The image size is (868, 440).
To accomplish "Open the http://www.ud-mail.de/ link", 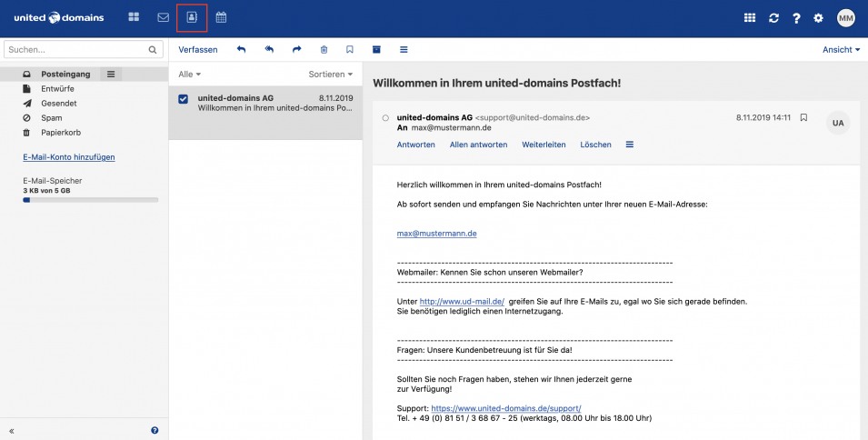I will (x=462, y=302).
